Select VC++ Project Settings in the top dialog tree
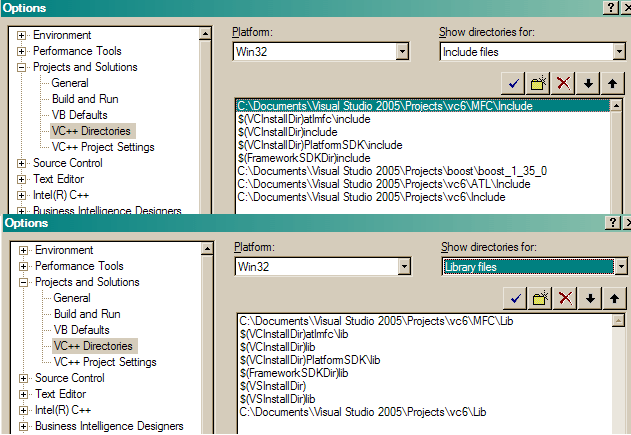 pos(103,147)
